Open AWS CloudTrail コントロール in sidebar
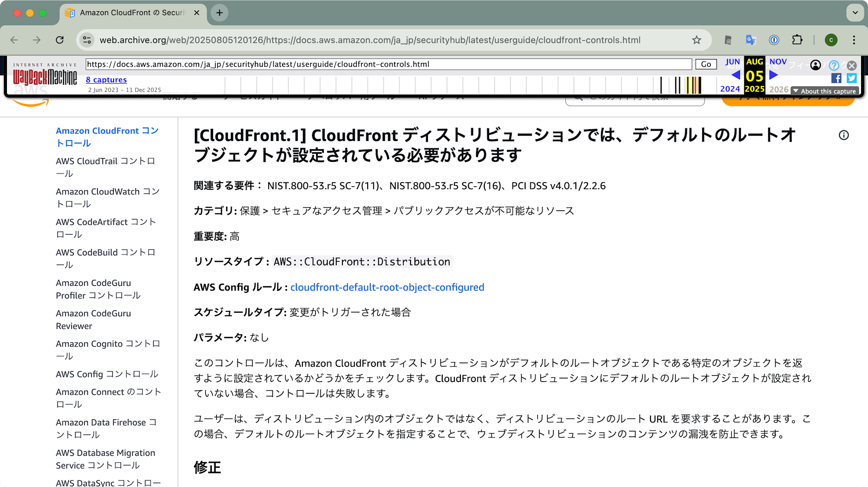This screenshot has width=868, height=487. pyautogui.click(x=105, y=167)
